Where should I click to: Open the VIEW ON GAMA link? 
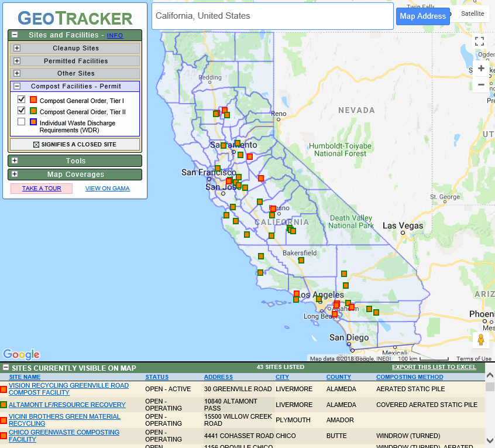click(x=107, y=189)
